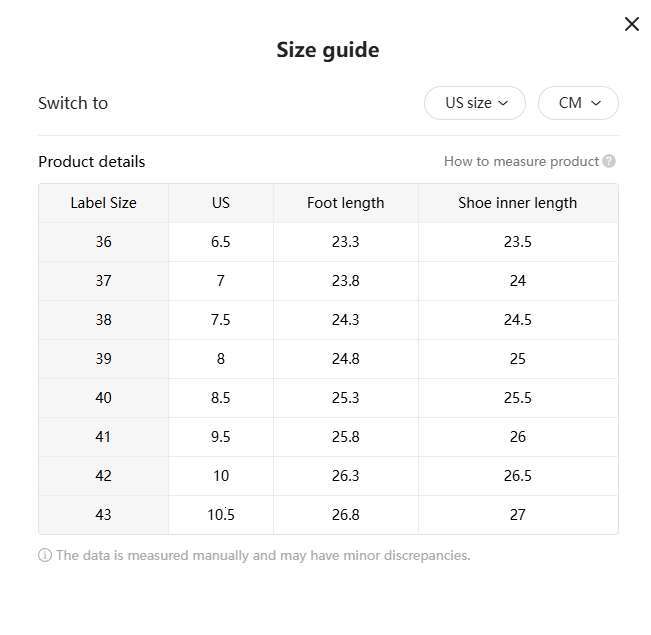Click the Product details heading
This screenshot has width=651, height=635.
pos(91,161)
